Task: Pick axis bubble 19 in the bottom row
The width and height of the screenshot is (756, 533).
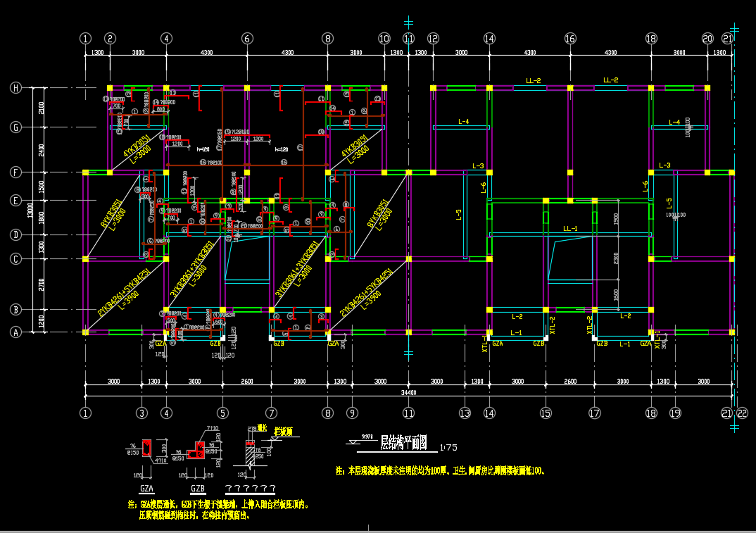Action: 675,413
